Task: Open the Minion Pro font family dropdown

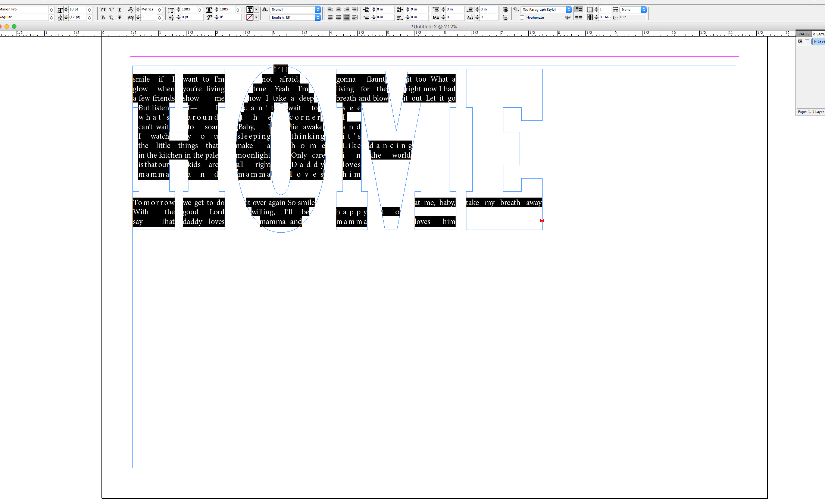Action: coord(51,10)
